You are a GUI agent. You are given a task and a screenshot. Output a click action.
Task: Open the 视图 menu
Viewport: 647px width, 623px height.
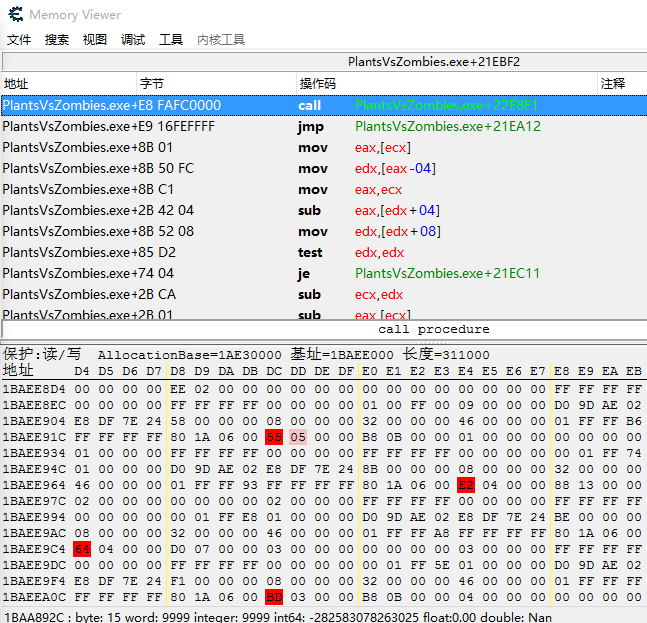[95, 40]
